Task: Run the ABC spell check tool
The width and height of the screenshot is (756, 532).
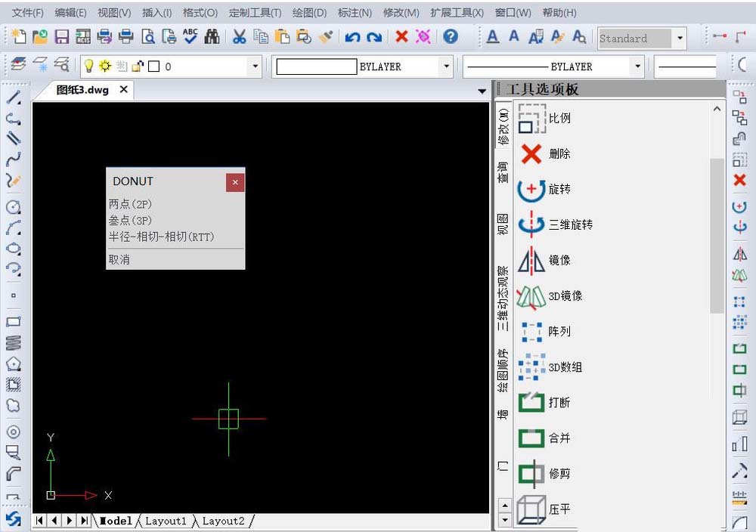Action: (191, 36)
